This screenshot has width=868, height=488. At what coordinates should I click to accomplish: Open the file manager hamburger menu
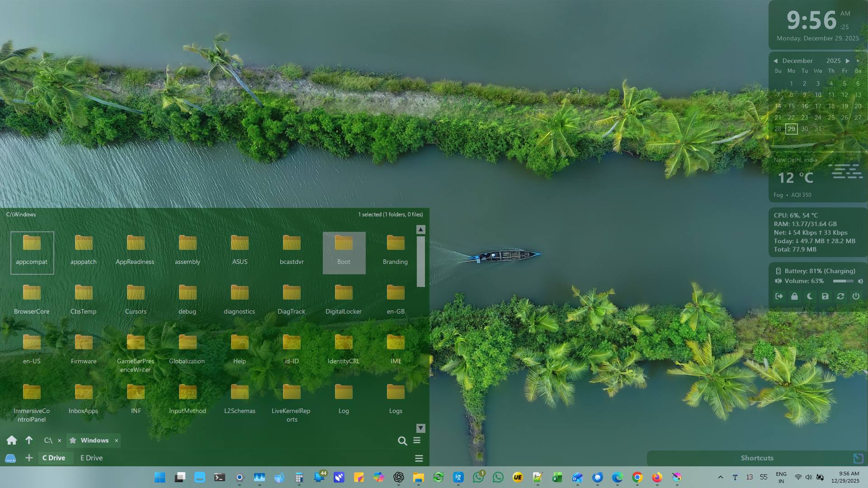click(x=417, y=440)
